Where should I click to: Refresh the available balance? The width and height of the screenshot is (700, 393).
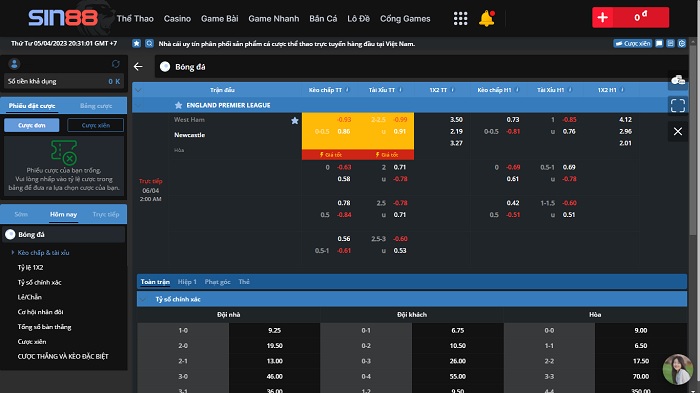click(116, 64)
